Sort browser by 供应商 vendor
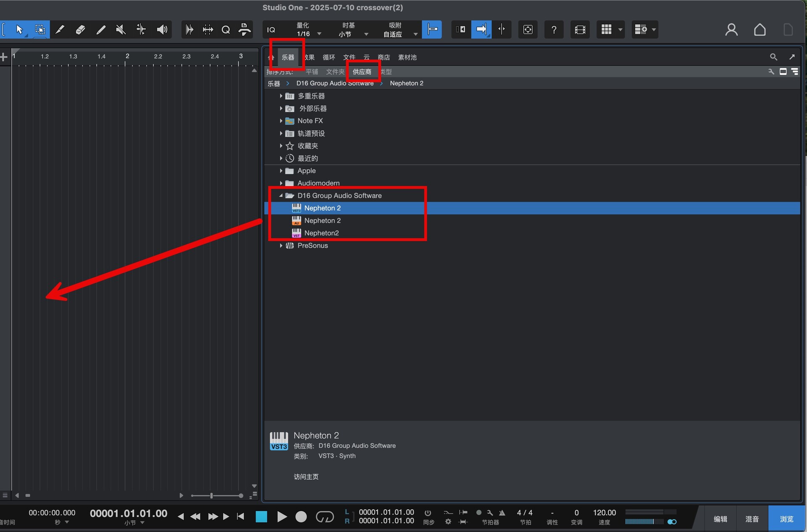Image resolution: width=807 pixels, height=532 pixels. 362,72
